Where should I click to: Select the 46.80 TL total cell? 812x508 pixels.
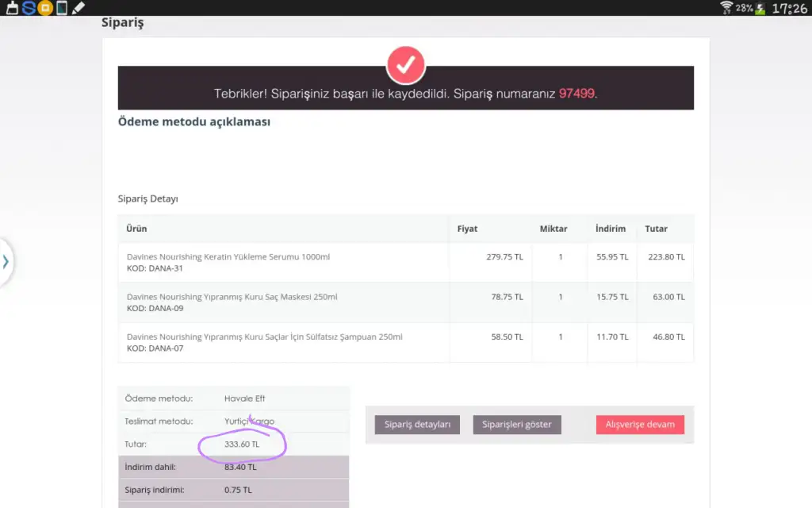tap(668, 337)
